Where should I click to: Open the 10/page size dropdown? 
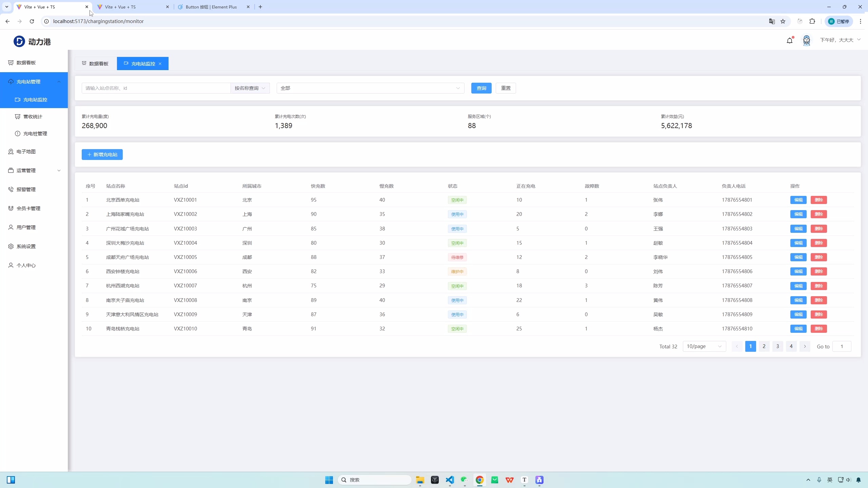(x=704, y=346)
